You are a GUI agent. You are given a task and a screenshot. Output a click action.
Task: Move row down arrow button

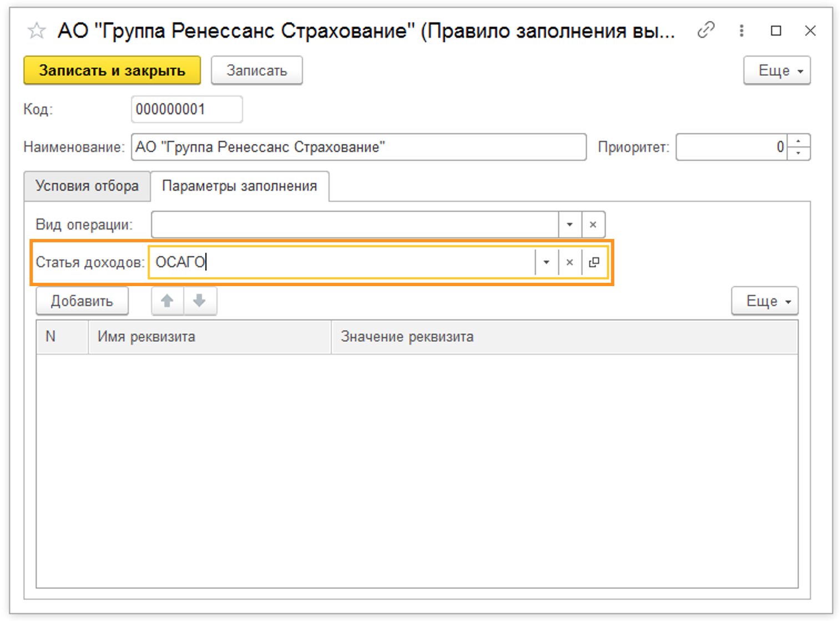tap(200, 301)
